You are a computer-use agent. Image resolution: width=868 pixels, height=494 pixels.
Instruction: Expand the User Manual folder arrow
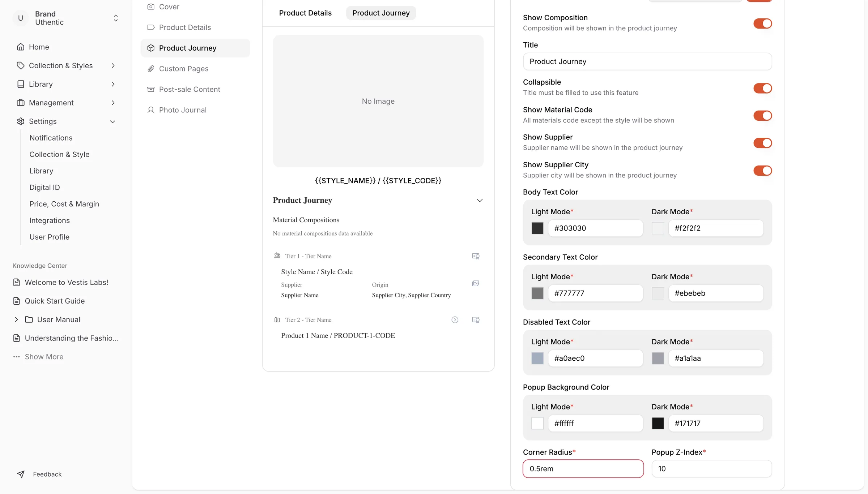(16, 319)
